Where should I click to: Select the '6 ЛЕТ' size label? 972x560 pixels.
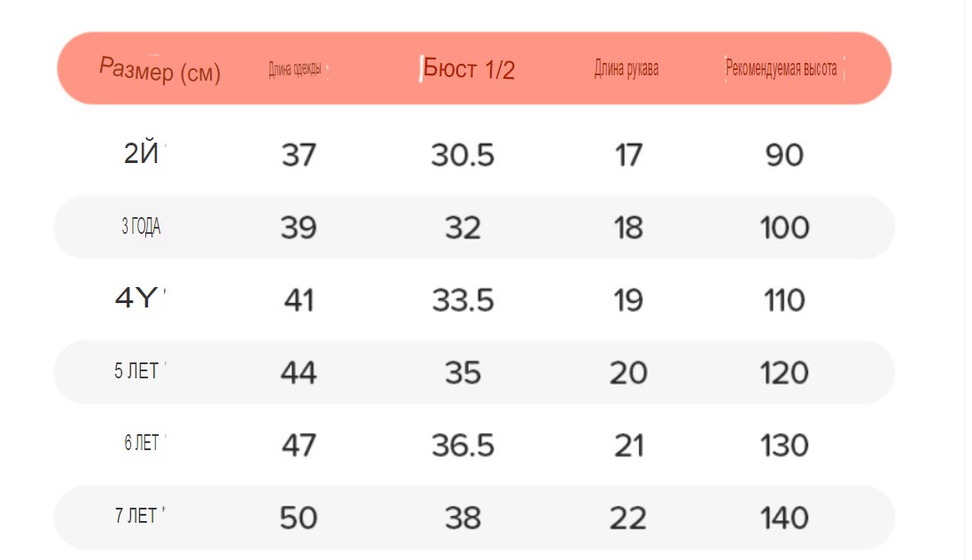click(x=142, y=443)
